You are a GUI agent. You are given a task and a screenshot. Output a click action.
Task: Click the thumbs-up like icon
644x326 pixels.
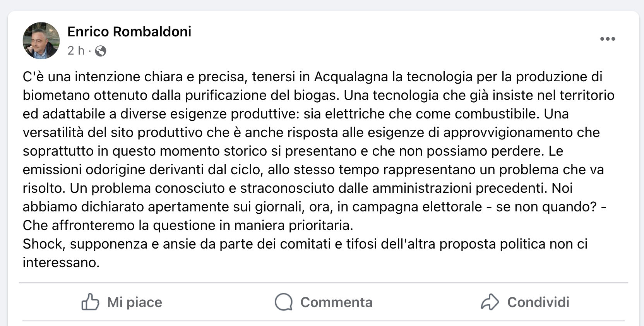click(90, 302)
